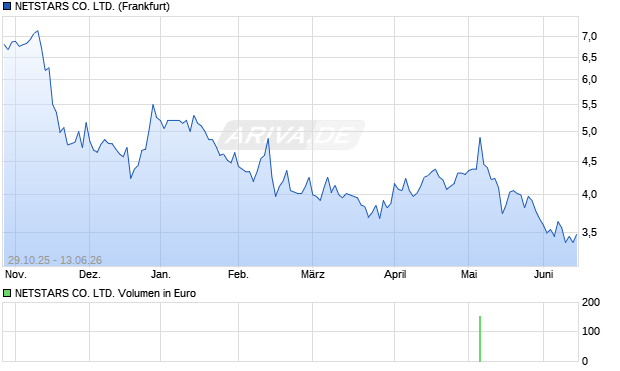Click the 3,5 price axis value
The width and height of the screenshot is (620, 371).
click(x=589, y=233)
